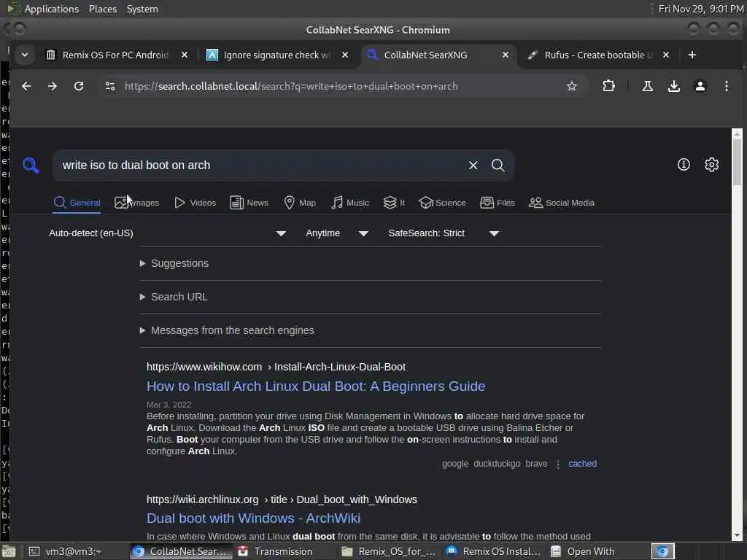
Task: Go back to the previous page
Action: [26, 86]
